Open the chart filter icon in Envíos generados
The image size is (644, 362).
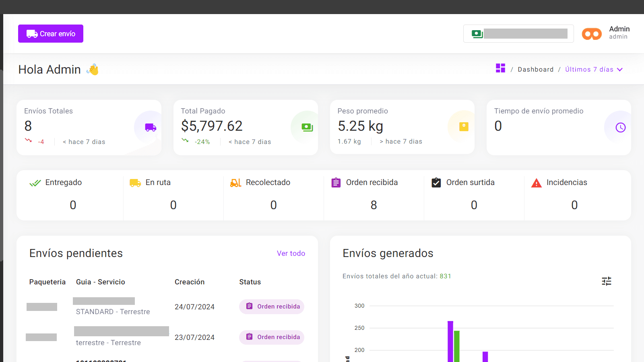click(607, 281)
